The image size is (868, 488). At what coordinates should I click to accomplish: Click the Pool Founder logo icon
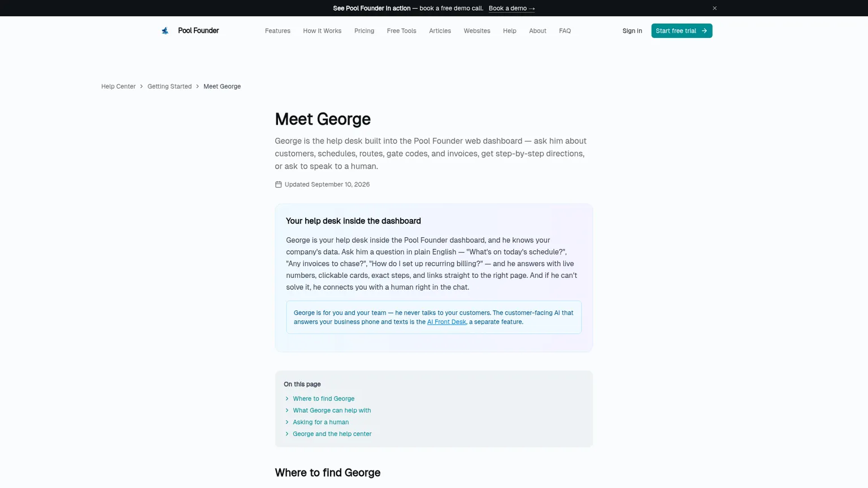coord(165,30)
